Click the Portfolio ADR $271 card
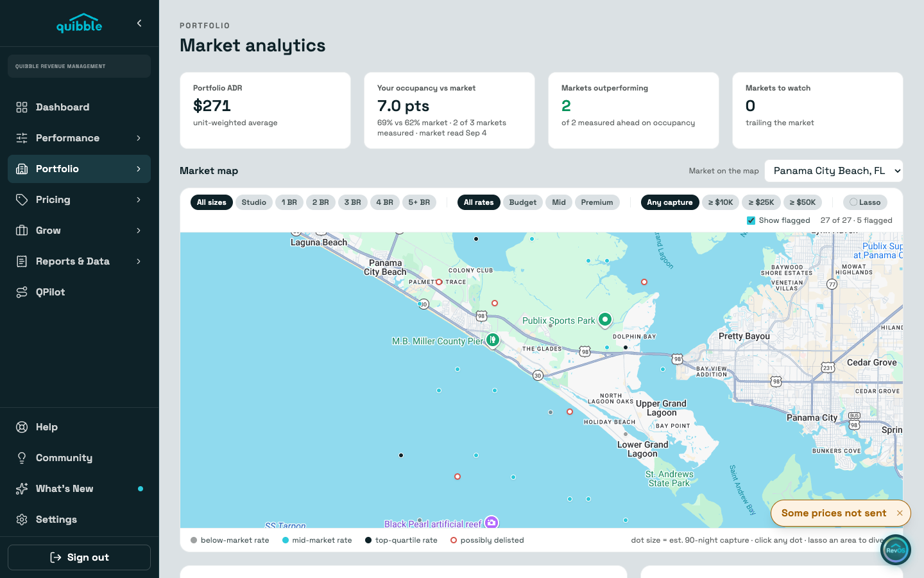 pos(265,110)
